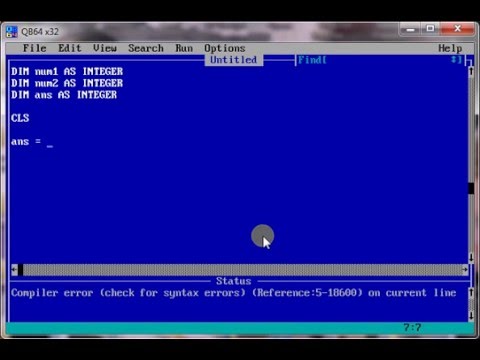Click the code editor vertical scrollbar down arrow
This screenshot has height=360, width=480.
471,257
